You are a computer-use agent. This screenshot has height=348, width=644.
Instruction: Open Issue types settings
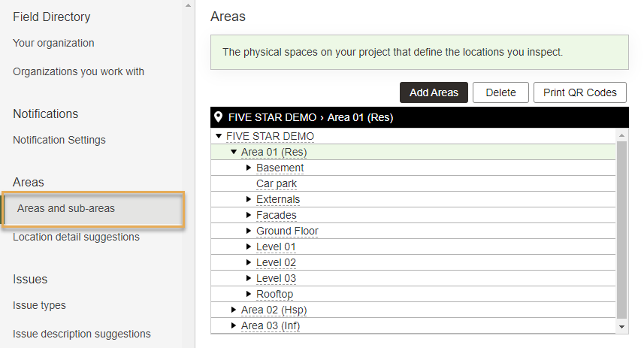(39, 305)
